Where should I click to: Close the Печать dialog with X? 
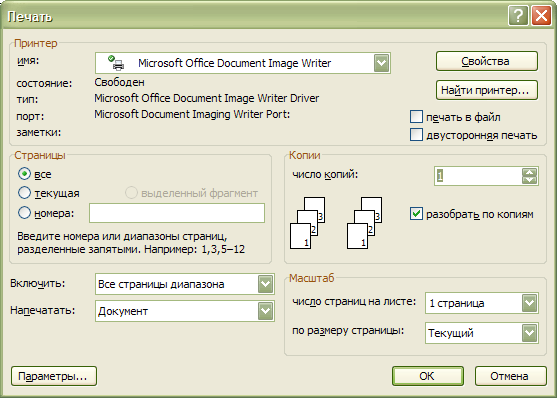click(541, 16)
